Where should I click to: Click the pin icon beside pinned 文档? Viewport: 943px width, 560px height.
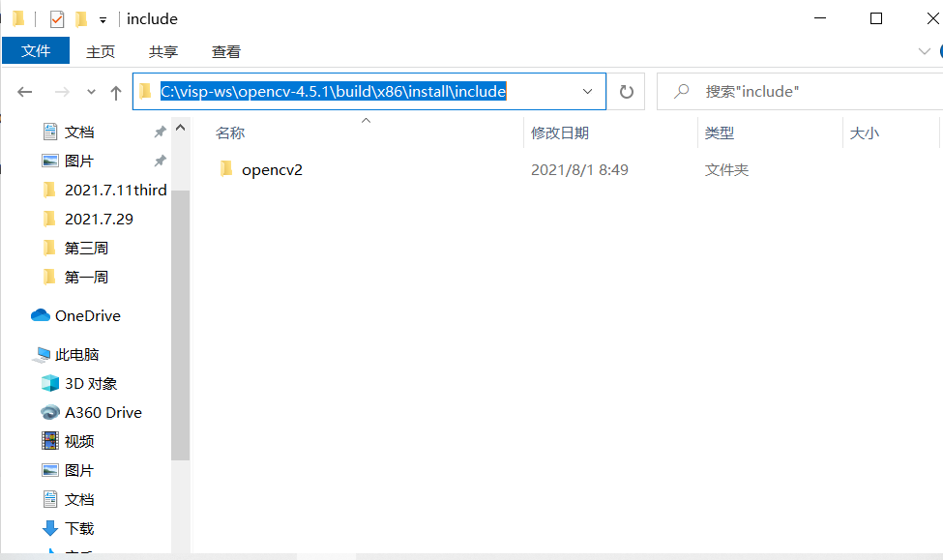[x=160, y=132]
